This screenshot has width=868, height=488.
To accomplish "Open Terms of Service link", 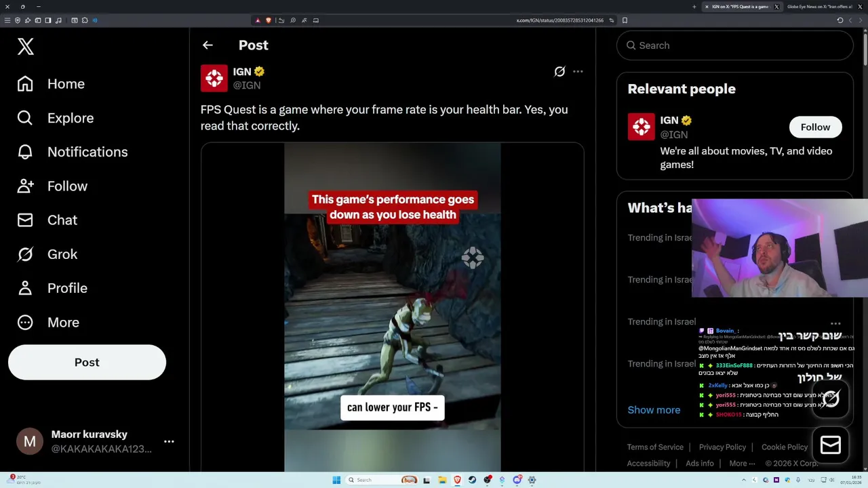I will click(655, 447).
